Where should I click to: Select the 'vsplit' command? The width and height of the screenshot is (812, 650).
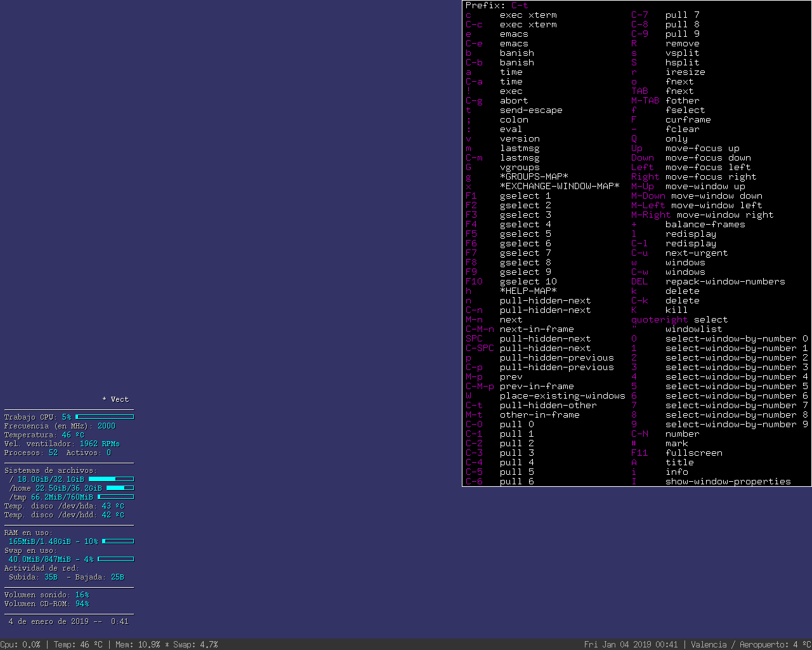pyautogui.click(x=683, y=53)
